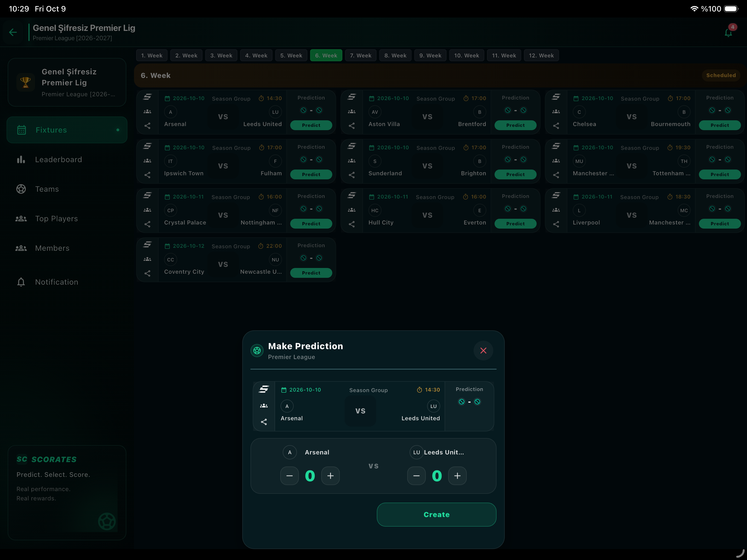Select the 9. Week tab

pos(430,56)
